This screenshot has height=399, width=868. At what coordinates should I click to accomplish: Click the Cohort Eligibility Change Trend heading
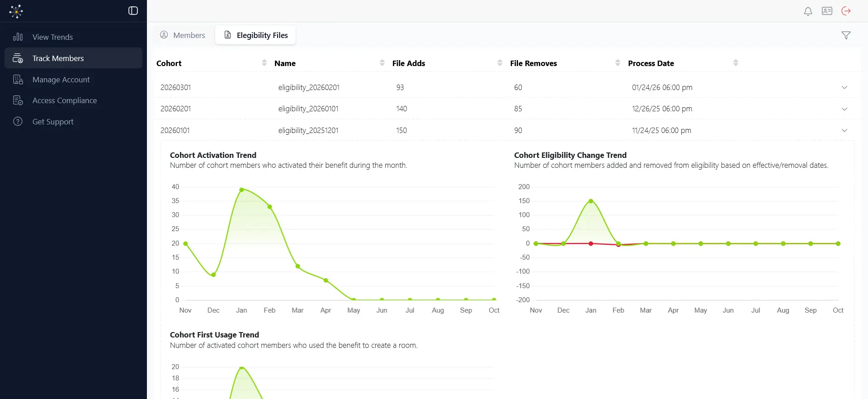pyautogui.click(x=570, y=155)
